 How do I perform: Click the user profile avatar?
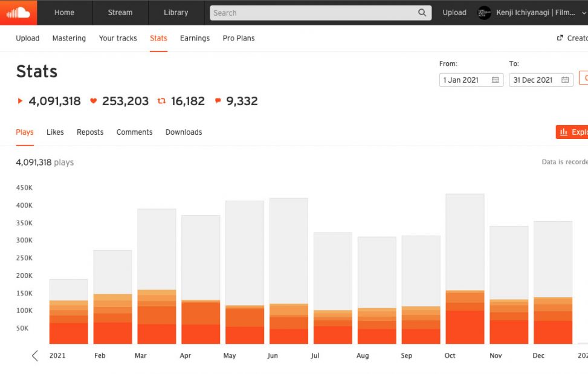484,13
